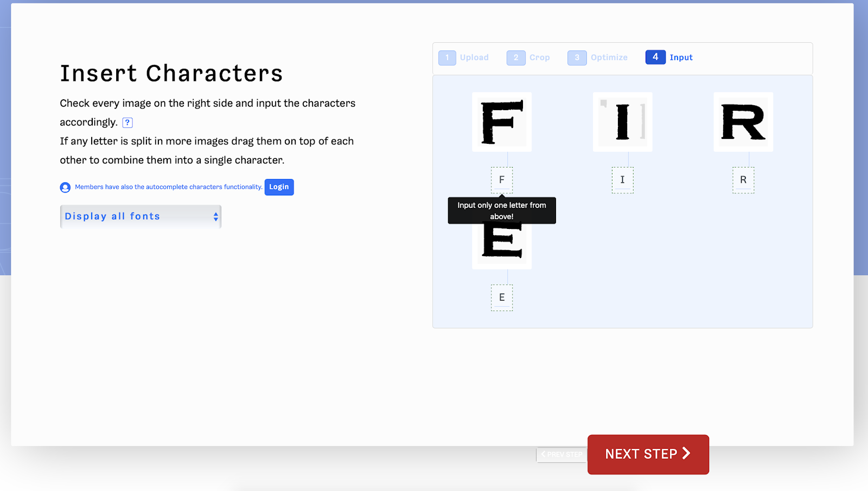The height and width of the screenshot is (491, 868).
Task: Select the Input step tab
Action: click(669, 57)
